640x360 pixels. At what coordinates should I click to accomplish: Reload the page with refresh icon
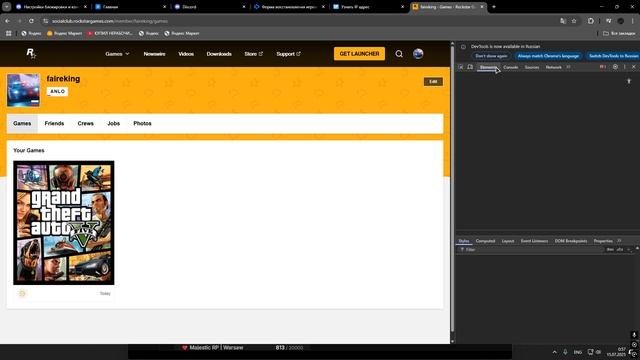point(31,21)
